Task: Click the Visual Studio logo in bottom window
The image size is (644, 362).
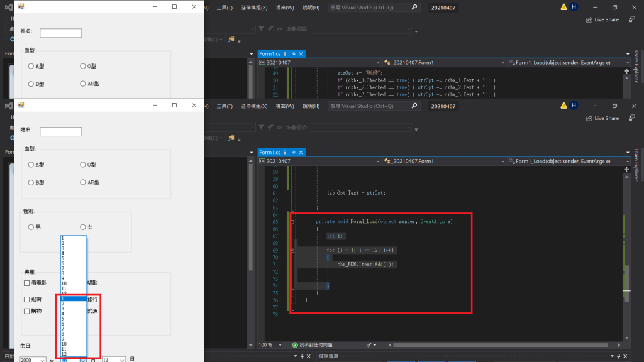Action: click(x=9, y=106)
